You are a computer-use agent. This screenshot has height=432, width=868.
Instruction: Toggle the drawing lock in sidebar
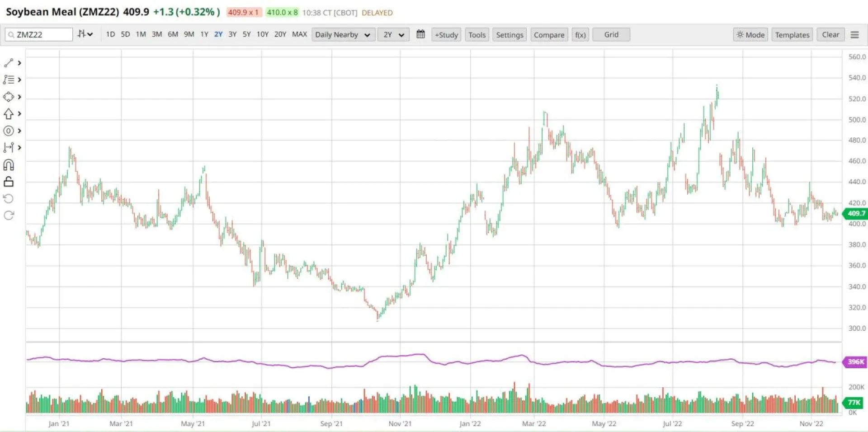(8, 182)
